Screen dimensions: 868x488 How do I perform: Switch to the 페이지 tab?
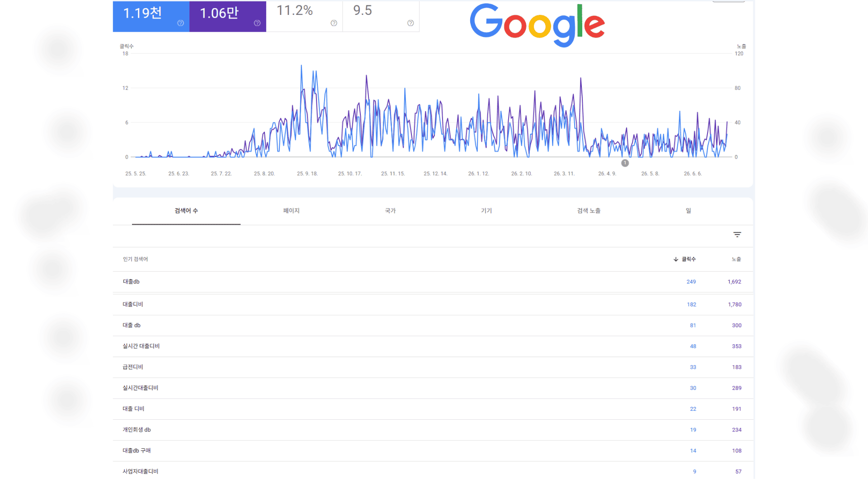[x=291, y=211]
